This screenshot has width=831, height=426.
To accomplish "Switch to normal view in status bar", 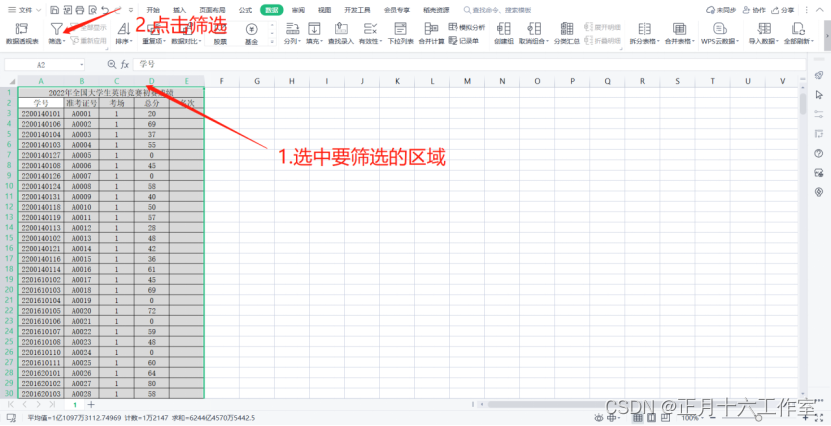I will [x=638, y=418].
